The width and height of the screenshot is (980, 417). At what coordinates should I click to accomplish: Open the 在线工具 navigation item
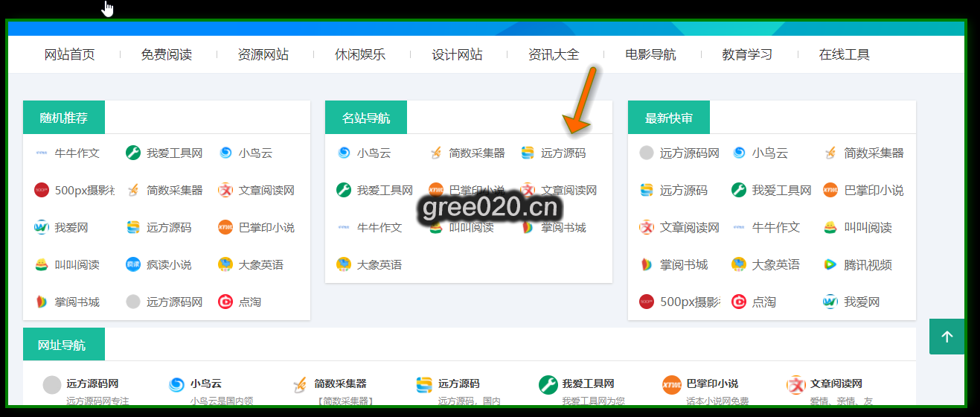[844, 54]
